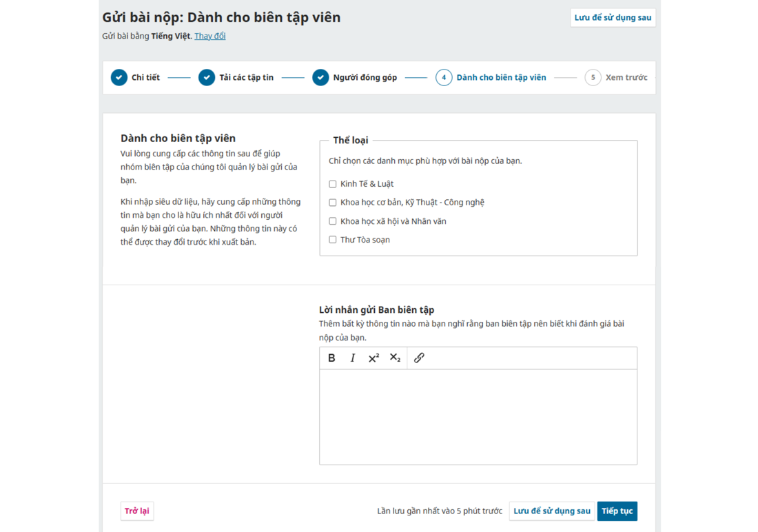Check Khoa học cơ bản, Kỹ Thuật category
758x532 pixels.
coord(333,203)
